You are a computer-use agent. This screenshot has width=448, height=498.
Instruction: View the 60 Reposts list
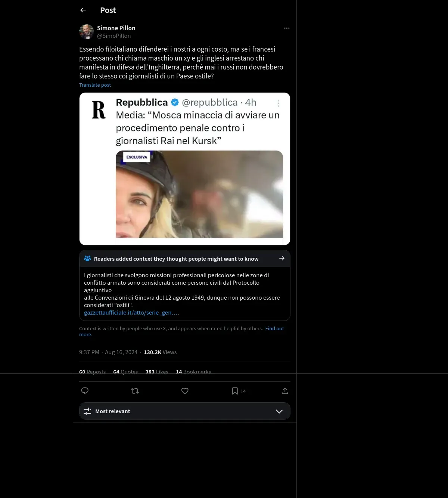[x=92, y=372]
